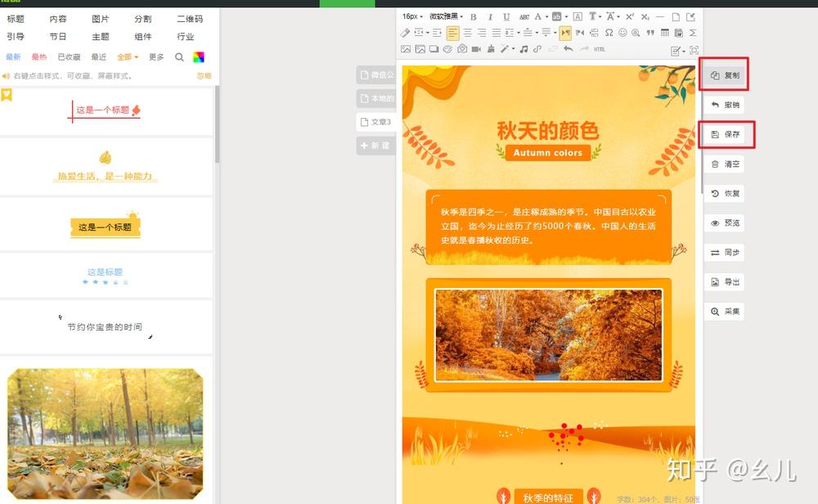Switch to the 内容 category tab
This screenshot has height=504, width=818.
(x=58, y=19)
